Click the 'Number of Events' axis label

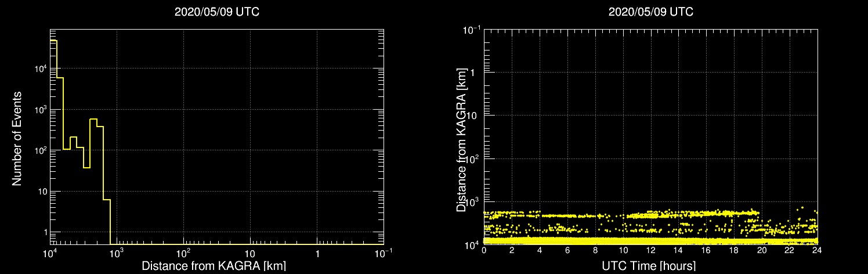pyautogui.click(x=17, y=138)
